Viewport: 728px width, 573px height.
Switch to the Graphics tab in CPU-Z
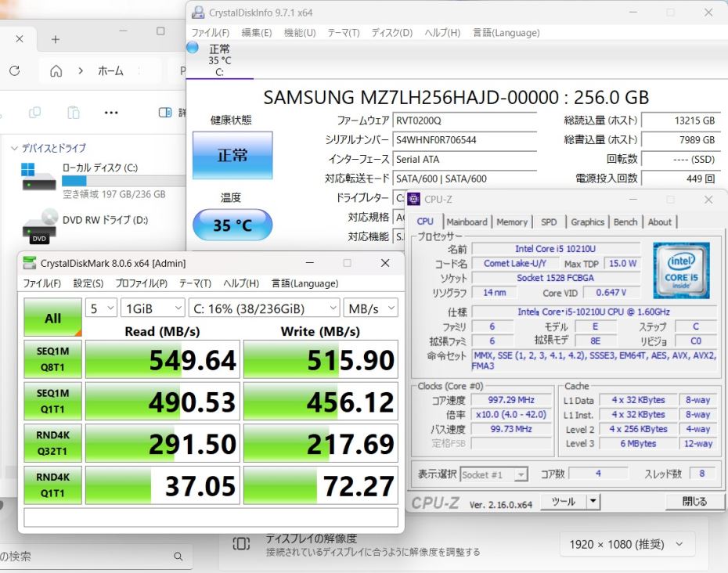587,222
